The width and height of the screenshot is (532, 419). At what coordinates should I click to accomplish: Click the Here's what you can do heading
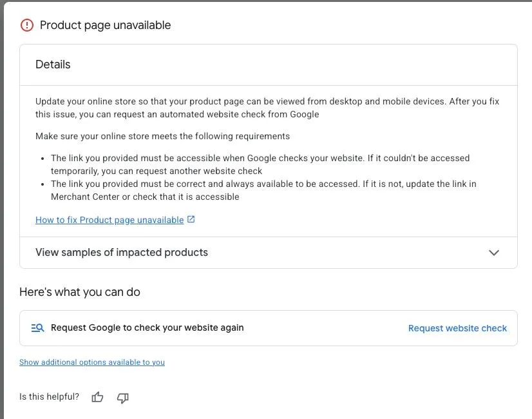click(80, 292)
